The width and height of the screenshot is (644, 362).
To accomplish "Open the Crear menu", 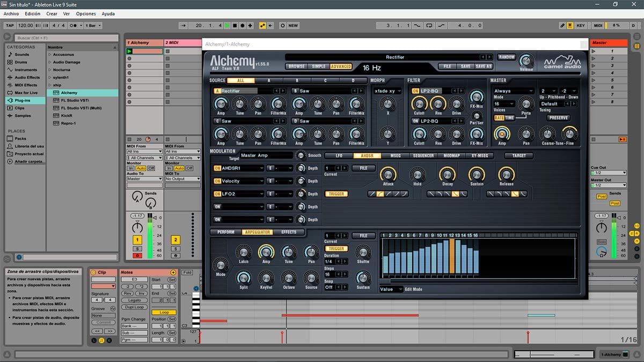I will coord(52,13).
